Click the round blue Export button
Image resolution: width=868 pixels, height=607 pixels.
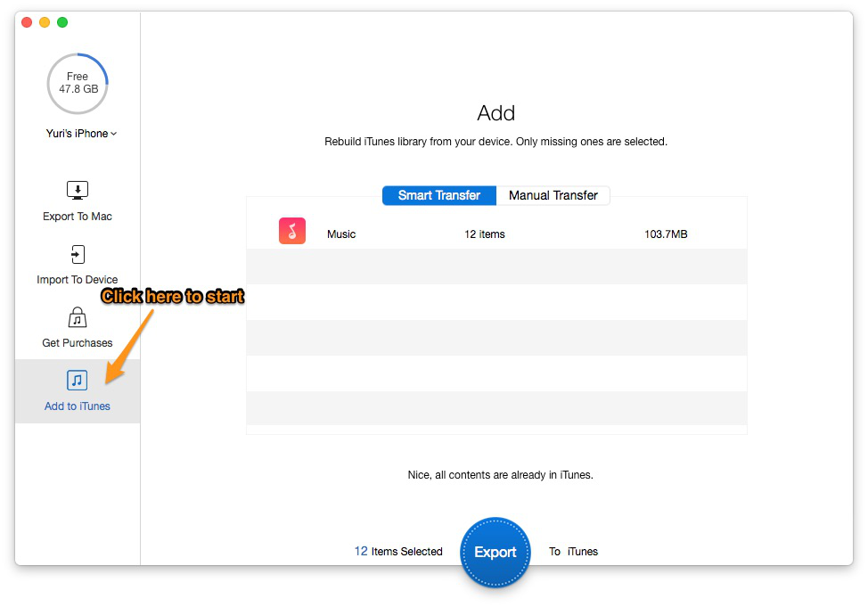pos(495,552)
